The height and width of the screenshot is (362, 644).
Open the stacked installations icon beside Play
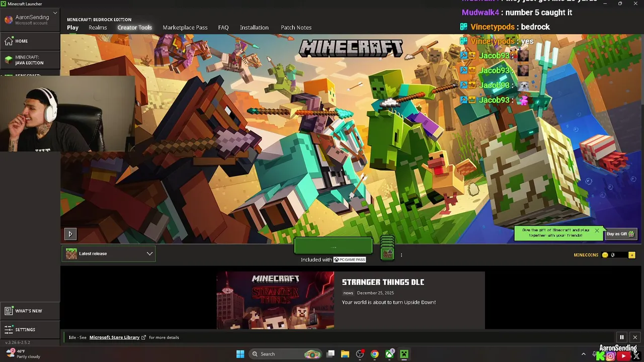click(x=387, y=247)
